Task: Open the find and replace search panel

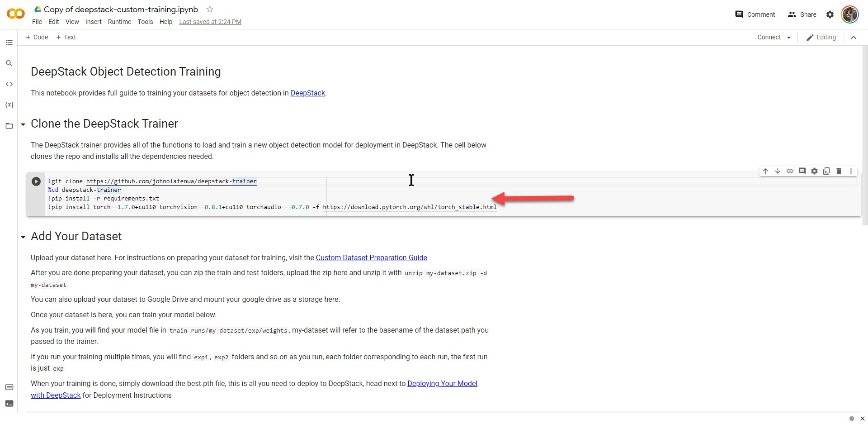Action: tap(9, 63)
